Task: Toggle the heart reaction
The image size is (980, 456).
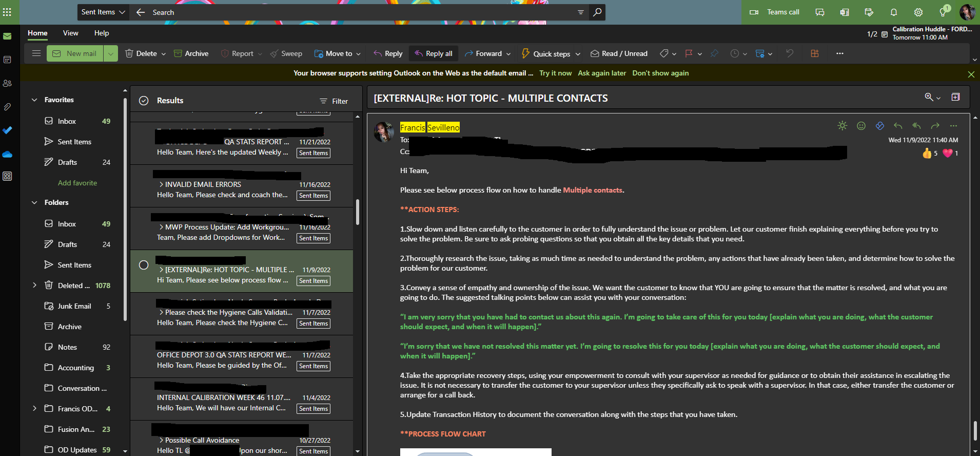Action: coord(950,153)
